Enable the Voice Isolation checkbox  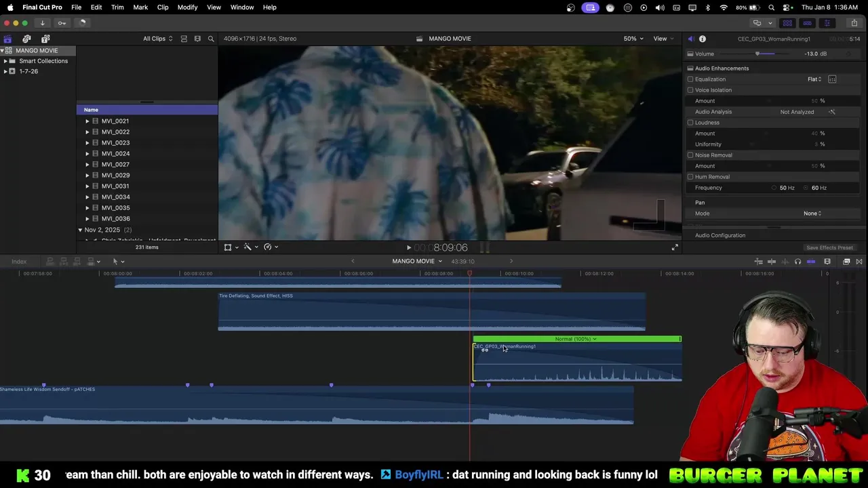[x=690, y=90]
